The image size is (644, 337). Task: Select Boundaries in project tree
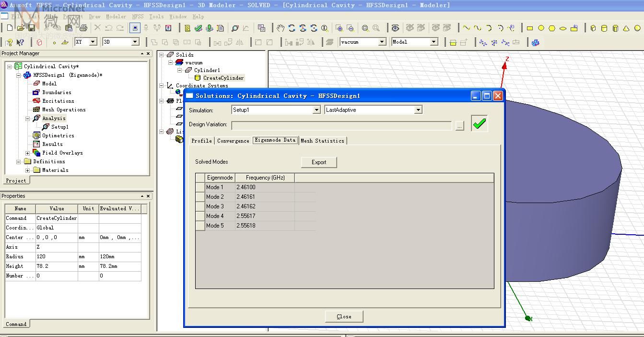coord(57,92)
